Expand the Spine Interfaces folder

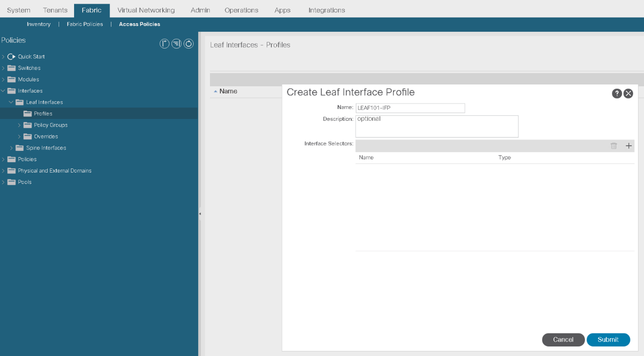(11, 148)
